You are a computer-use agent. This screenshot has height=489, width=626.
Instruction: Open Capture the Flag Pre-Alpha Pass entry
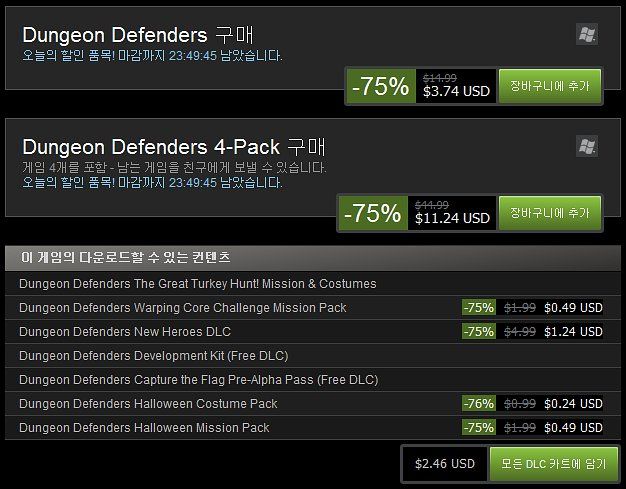click(x=313, y=380)
